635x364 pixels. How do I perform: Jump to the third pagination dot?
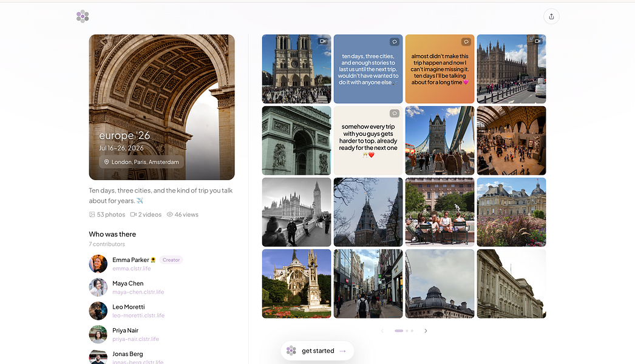click(412, 331)
